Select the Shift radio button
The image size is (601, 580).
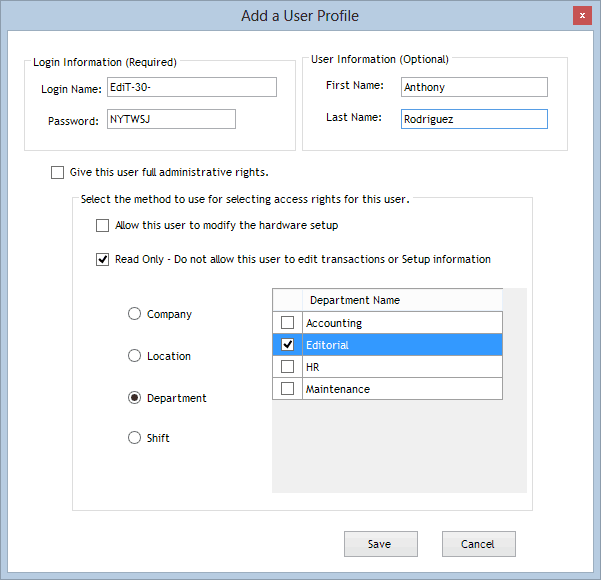tap(134, 438)
